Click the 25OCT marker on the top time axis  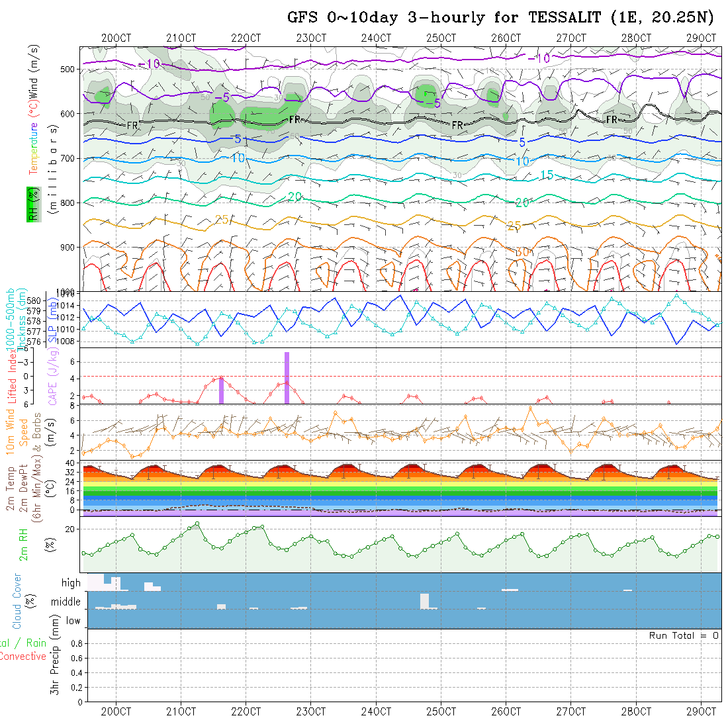441,38
